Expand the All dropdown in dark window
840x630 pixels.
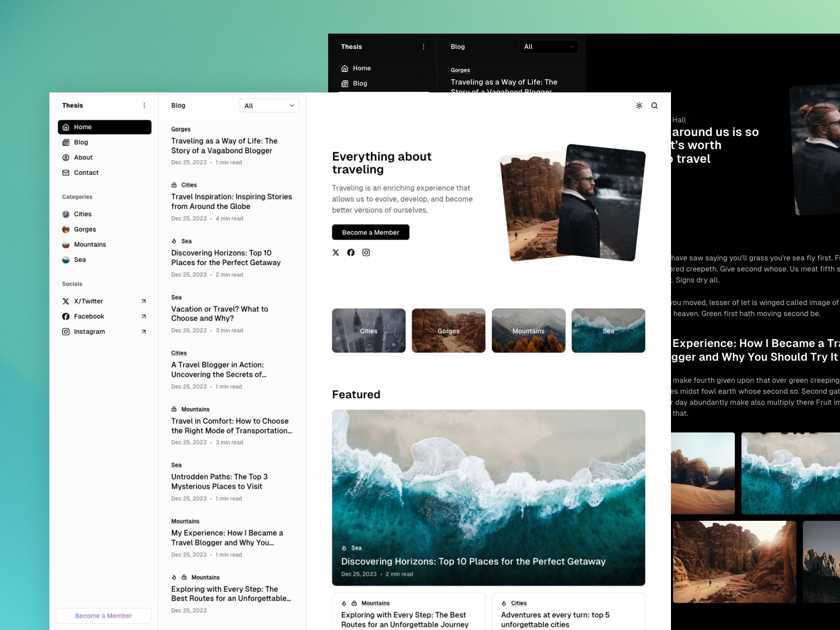[x=549, y=47]
